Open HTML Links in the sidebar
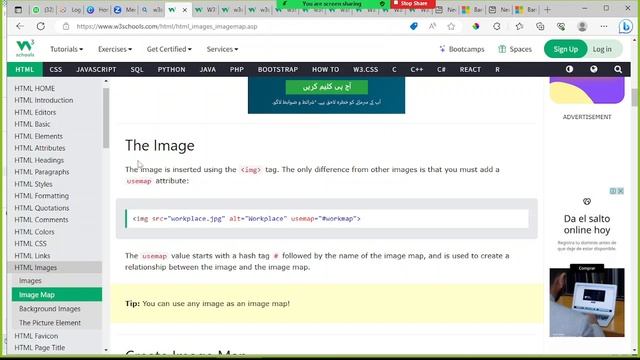640x360 pixels. [x=32, y=256]
